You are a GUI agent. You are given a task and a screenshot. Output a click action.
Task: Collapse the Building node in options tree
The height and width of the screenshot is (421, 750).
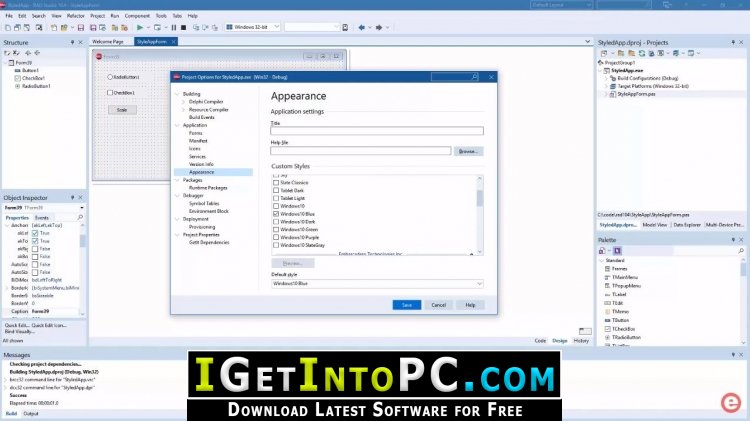[x=177, y=94]
